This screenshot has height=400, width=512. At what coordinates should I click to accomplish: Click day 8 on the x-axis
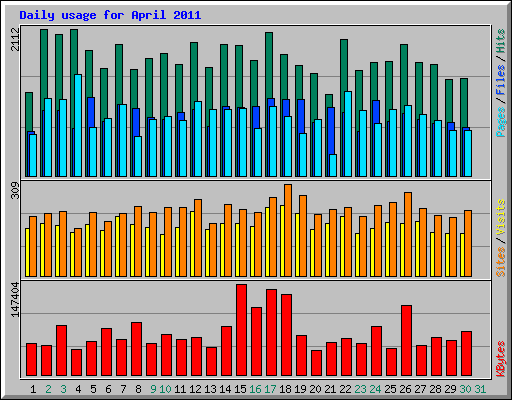coord(138,389)
